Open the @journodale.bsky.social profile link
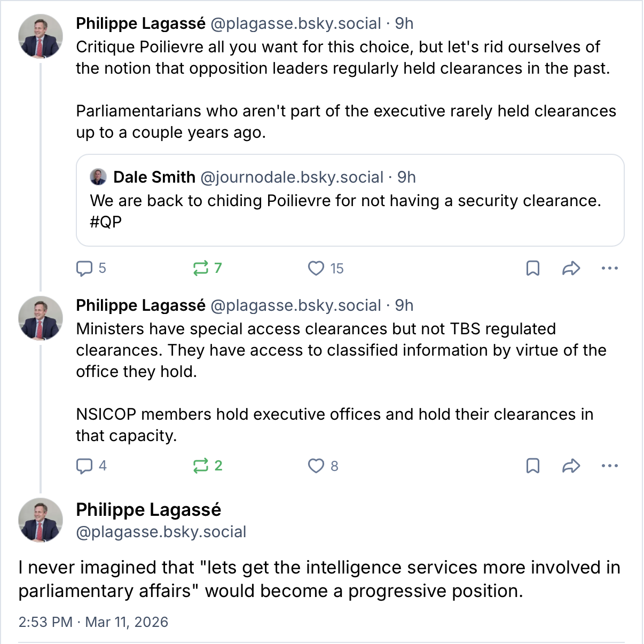 292,177
